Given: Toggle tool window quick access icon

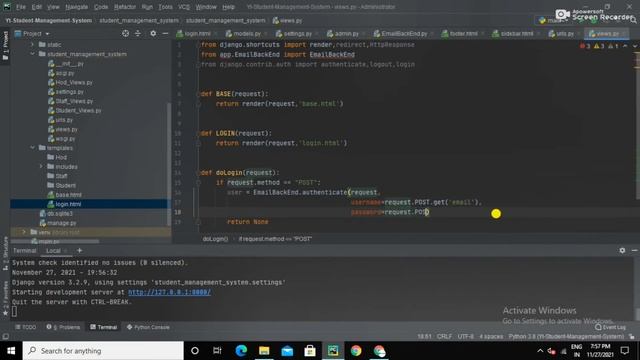Looking at the screenshot, I should 5,336.
